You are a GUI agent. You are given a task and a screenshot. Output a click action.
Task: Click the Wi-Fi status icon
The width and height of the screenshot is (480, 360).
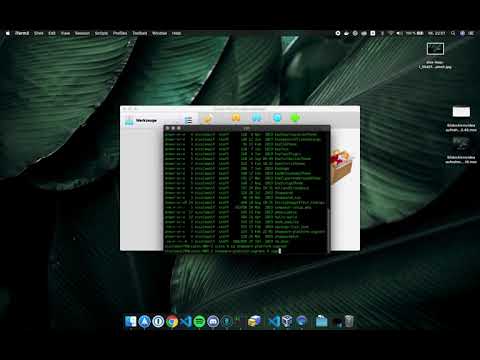tap(390, 33)
